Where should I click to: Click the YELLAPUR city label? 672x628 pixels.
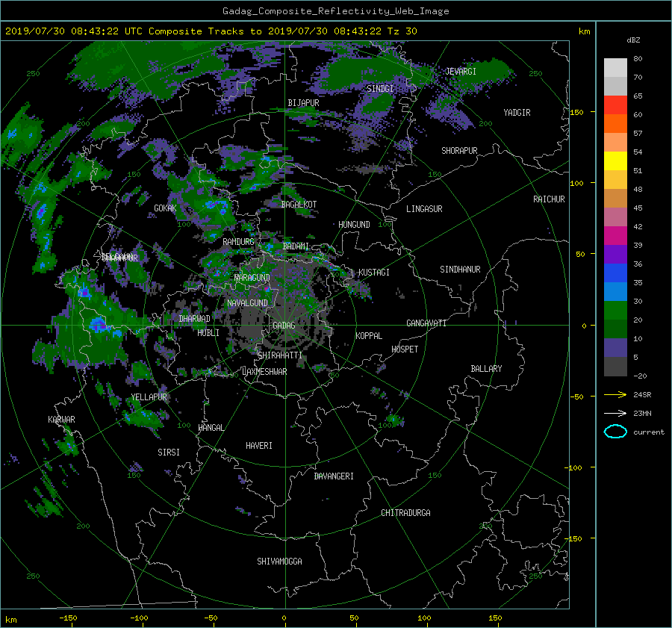(x=149, y=397)
